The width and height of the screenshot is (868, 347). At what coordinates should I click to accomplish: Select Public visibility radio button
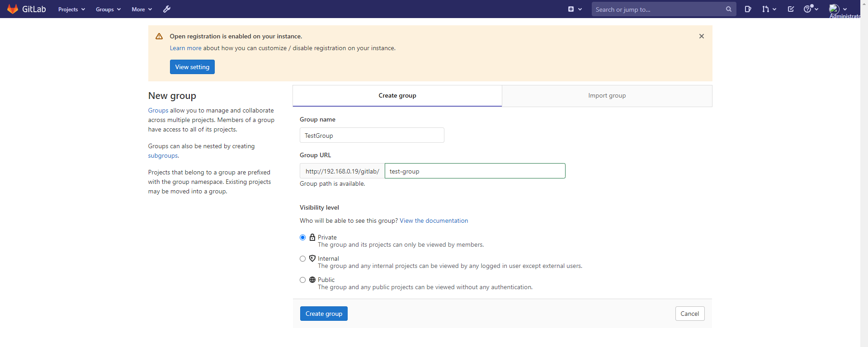click(x=303, y=280)
